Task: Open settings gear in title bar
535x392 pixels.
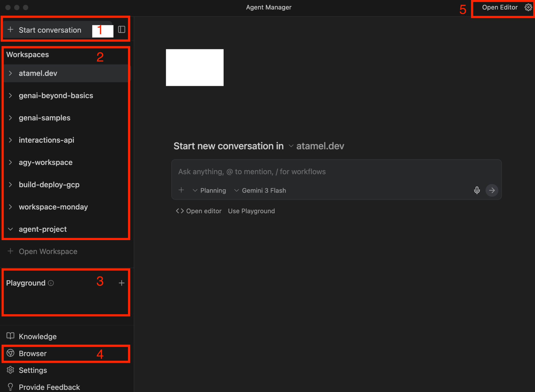Action: [528, 7]
